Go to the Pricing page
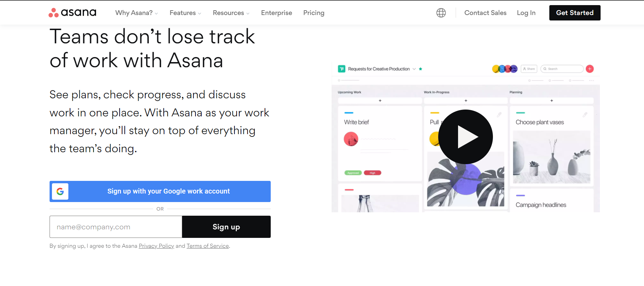 (314, 13)
